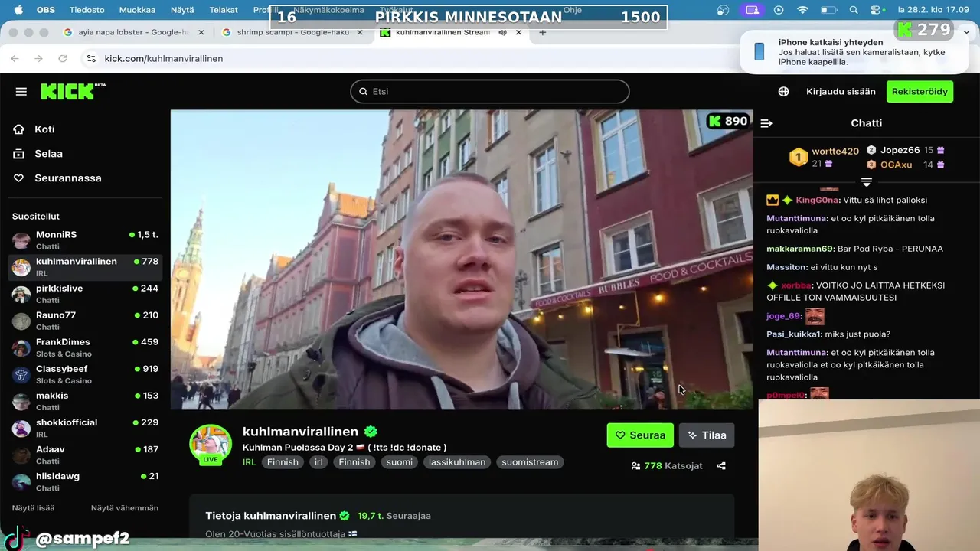Click the verified badge beside channel name
The image size is (980, 551).
click(x=371, y=432)
